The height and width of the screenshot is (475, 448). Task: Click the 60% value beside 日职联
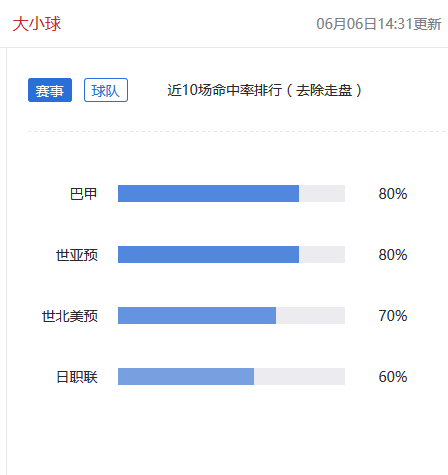393,377
